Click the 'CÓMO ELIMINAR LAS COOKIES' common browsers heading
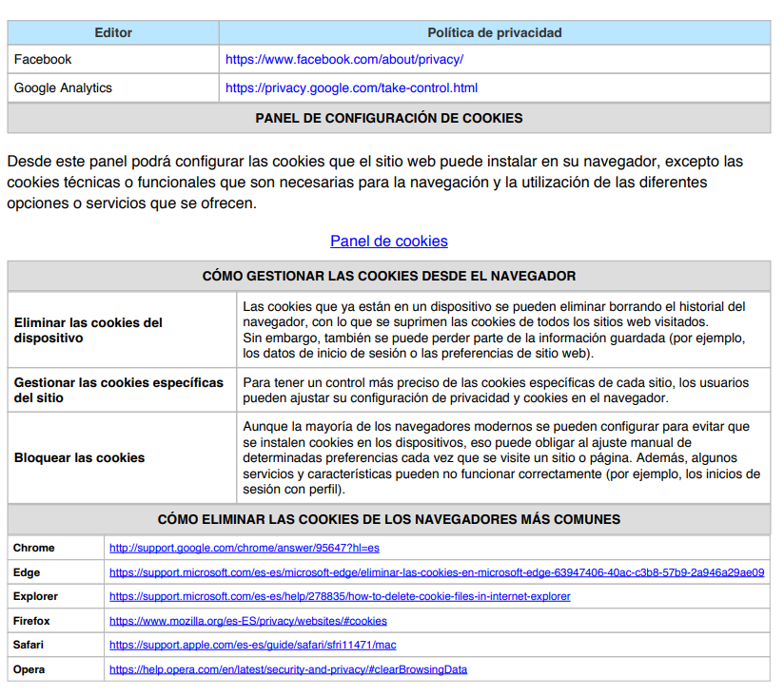This screenshot has height=696, width=784. (388, 519)
